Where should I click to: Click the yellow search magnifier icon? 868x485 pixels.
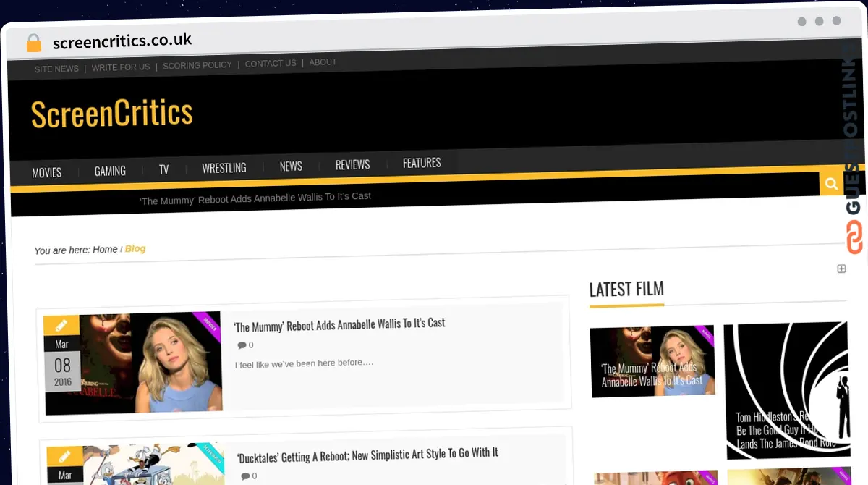(831, 184)
